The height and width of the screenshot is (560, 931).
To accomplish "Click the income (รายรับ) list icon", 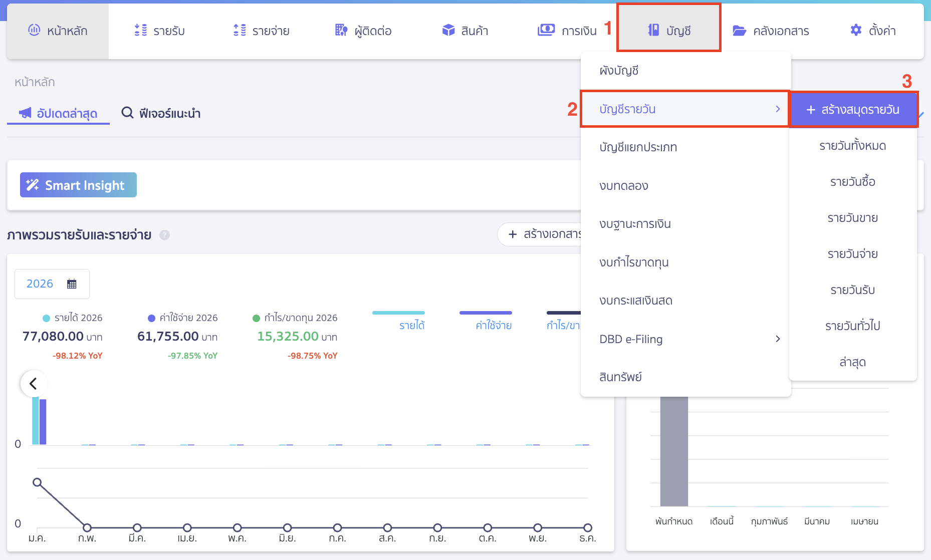I will pyautogui.click(x=141, y=31).
